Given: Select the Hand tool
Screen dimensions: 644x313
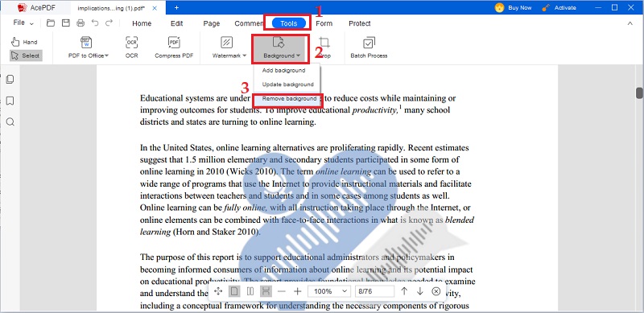Looking at the screenshot, I should (x=25, y=42).
